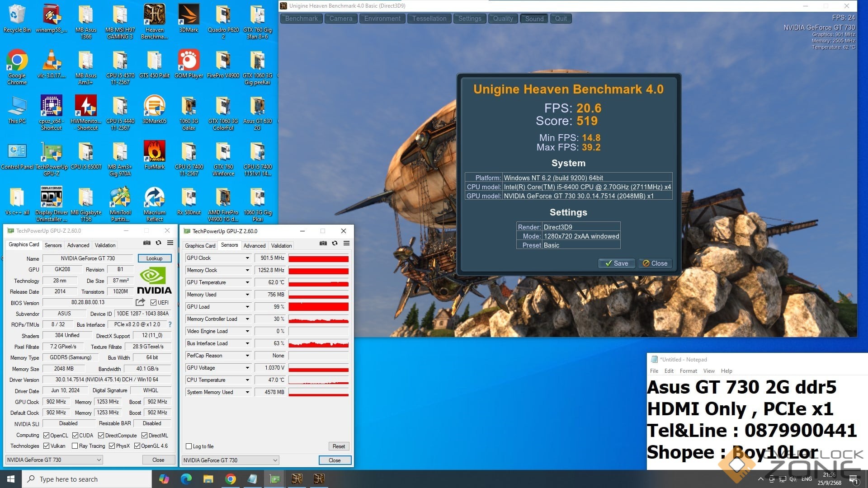Open the GPU Temperature sensor dropdown arrow
This screenshot has width=868, height=488.
click(x=247, y=282)
